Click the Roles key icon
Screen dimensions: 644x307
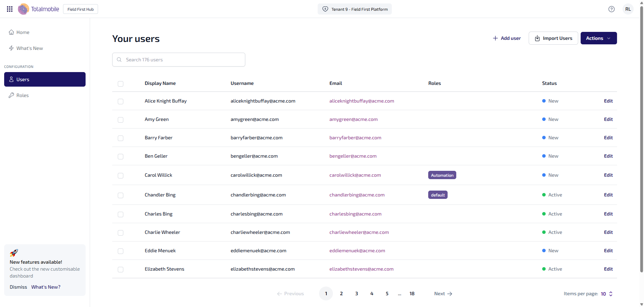click(11, 95)
